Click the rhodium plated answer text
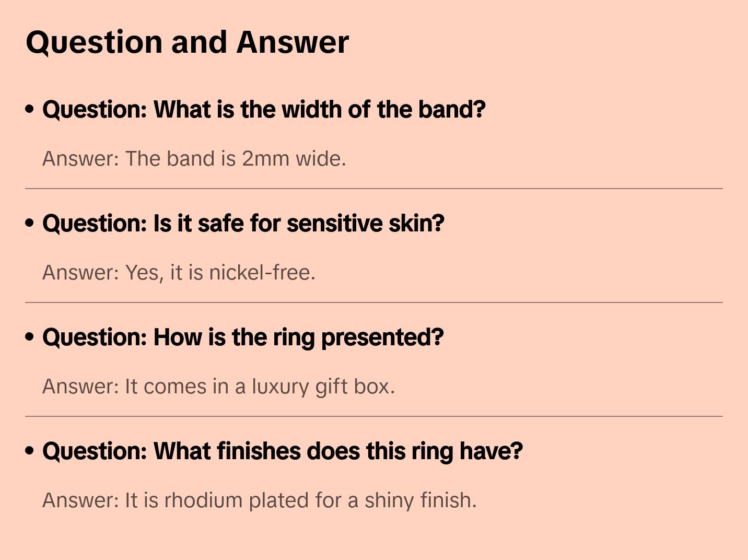The width and height of the screenshot is (748, 560). point(259,500)
